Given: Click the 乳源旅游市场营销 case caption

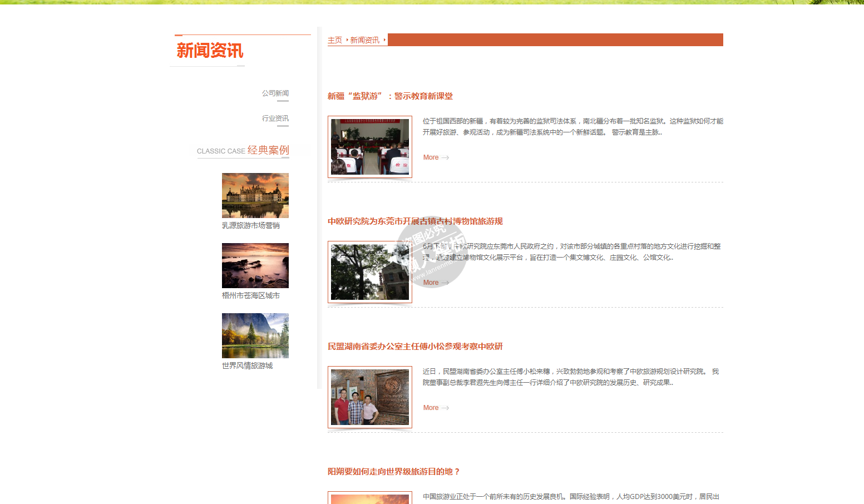Looking at the screenshot, I should point(250,225).
